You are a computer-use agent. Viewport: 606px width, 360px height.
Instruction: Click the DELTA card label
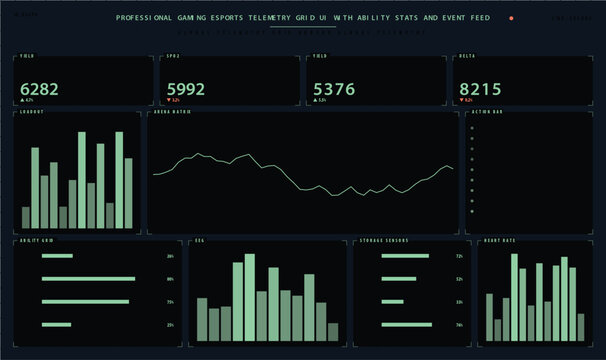click(467, 56)
